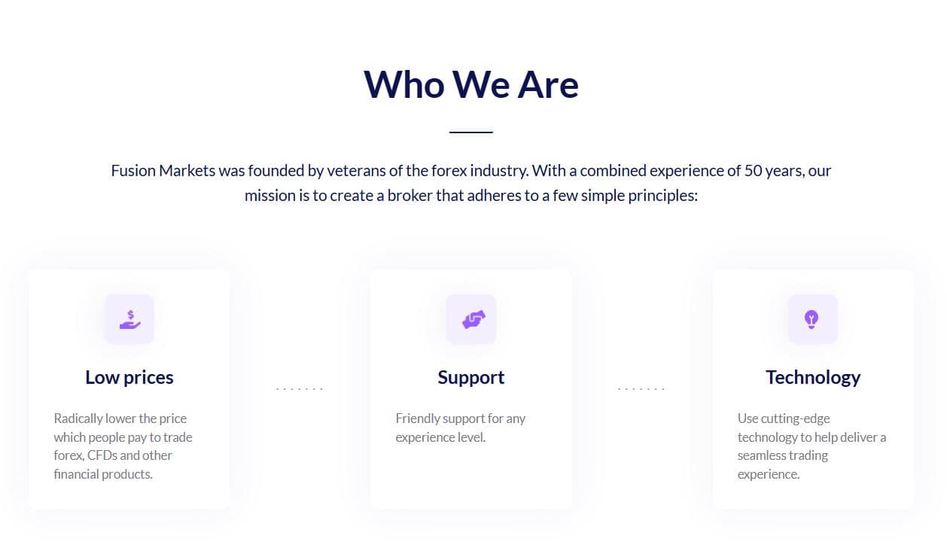Click the Fusion Markets mission paragraph
This screenshot has height=560, width=947.
pos(471,183)
